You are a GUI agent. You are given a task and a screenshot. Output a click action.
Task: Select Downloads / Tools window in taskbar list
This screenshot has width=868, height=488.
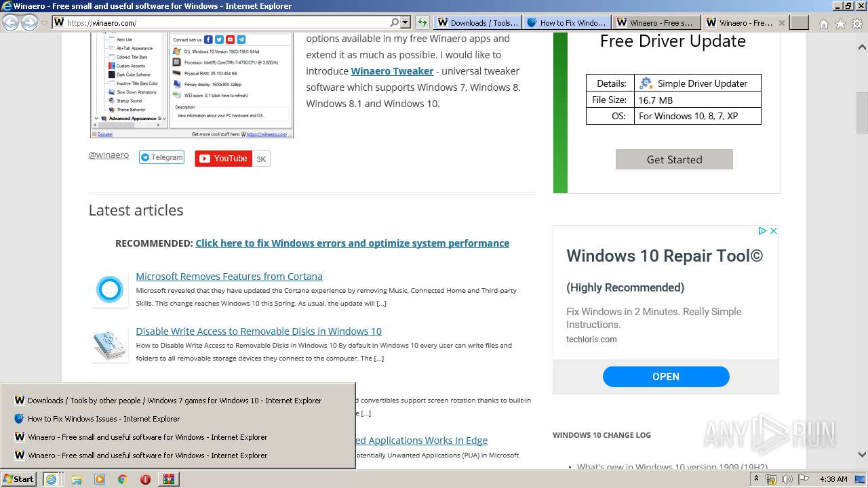pos(178,401)
